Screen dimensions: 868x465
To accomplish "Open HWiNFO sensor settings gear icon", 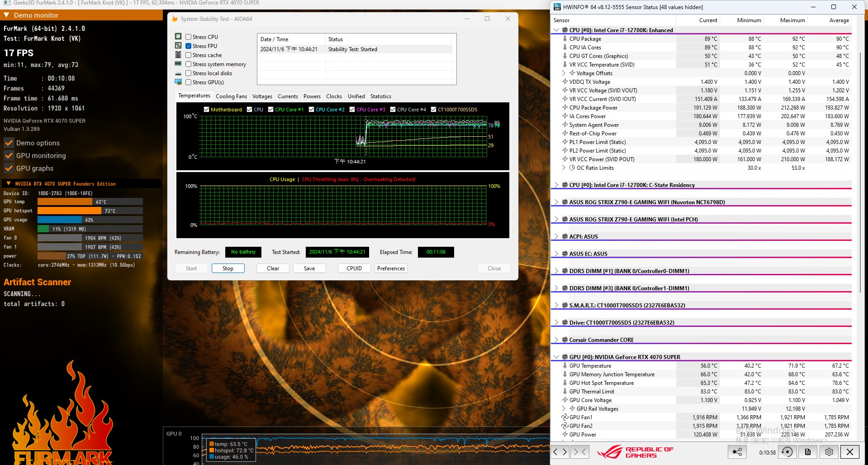I will [829, 451].
